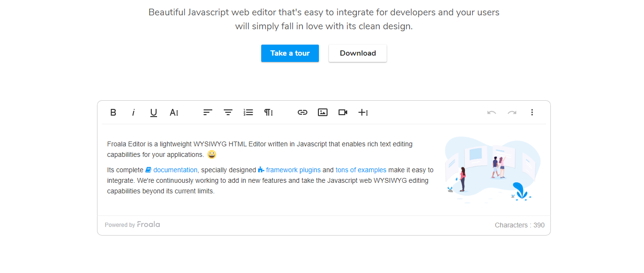The height and width of the screenshot is (273, 644).
Task: Click the Characters : 390 counter
Action: [x=520, y=225]
